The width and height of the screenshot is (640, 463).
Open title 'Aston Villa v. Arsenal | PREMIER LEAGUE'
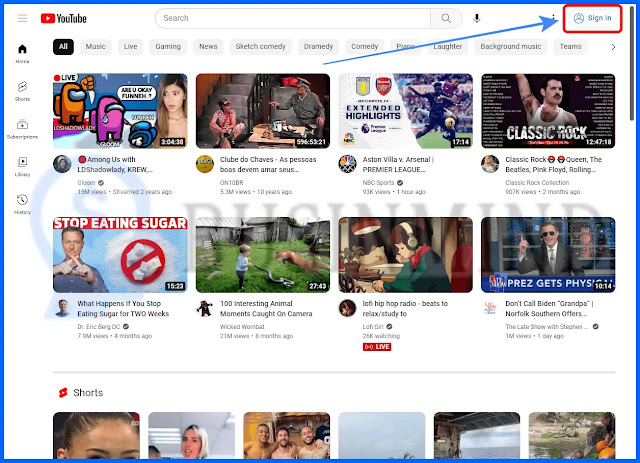(398, 165)
